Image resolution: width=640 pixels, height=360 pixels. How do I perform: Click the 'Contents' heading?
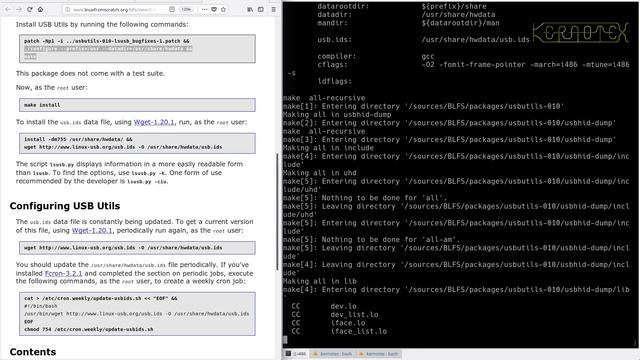point(33,352)
